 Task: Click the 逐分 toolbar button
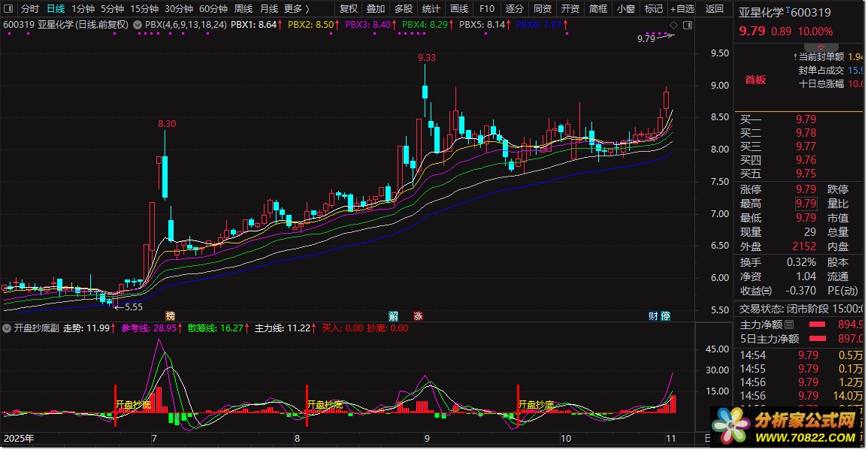tap(514, 9)
